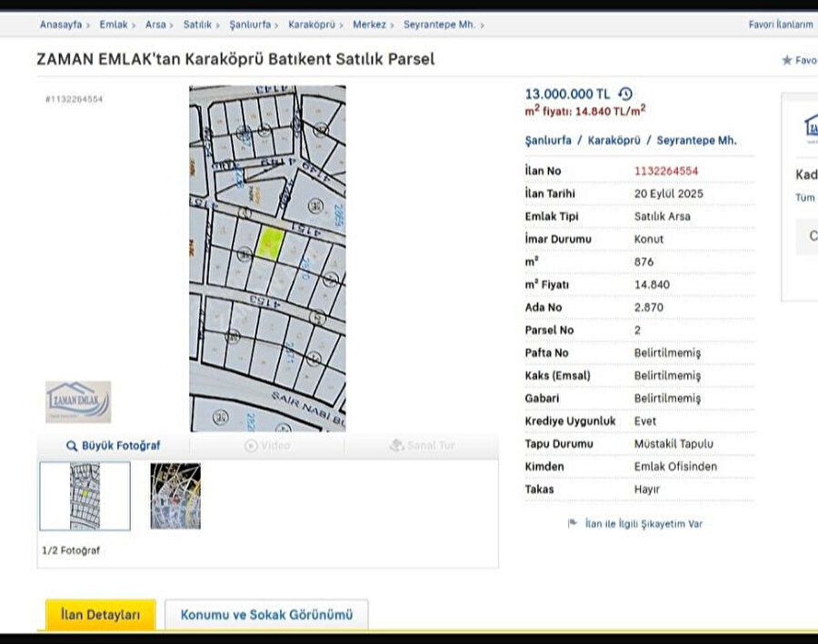Click the Büyük Fotoğraf magnifier icon
Viewport: 818px width, 644px height.
[x=72, y=446]
